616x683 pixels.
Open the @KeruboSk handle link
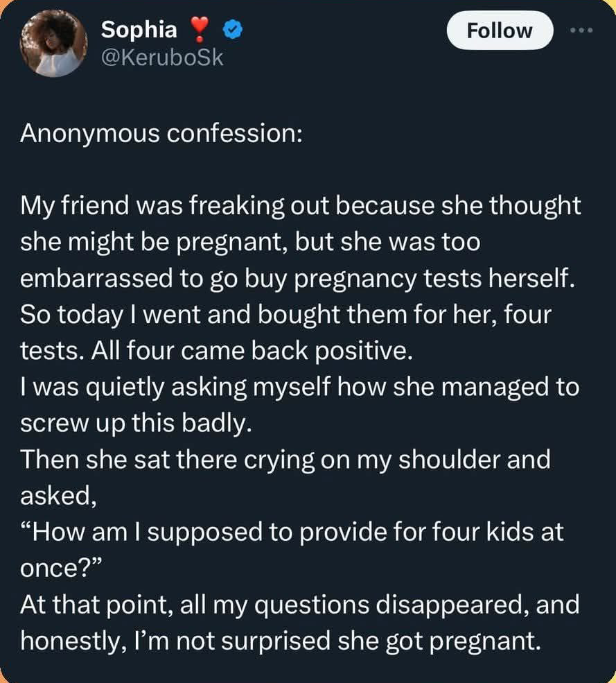tap(162, 58)
